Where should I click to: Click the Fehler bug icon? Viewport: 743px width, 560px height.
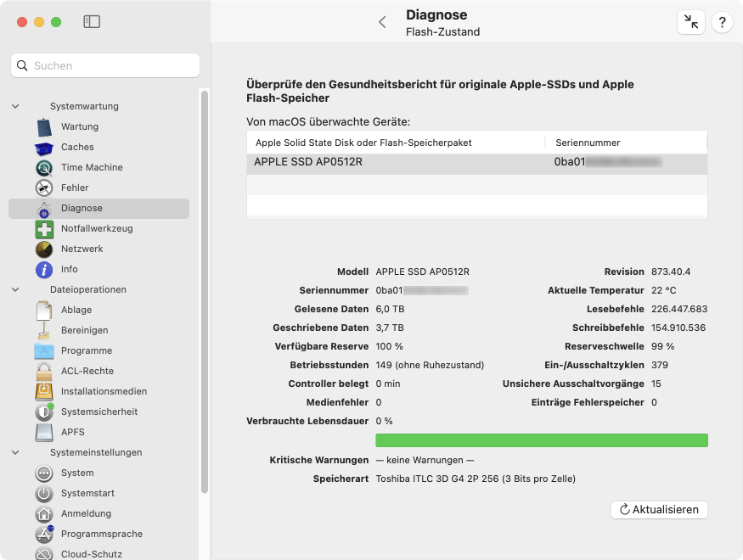(44, 188)
